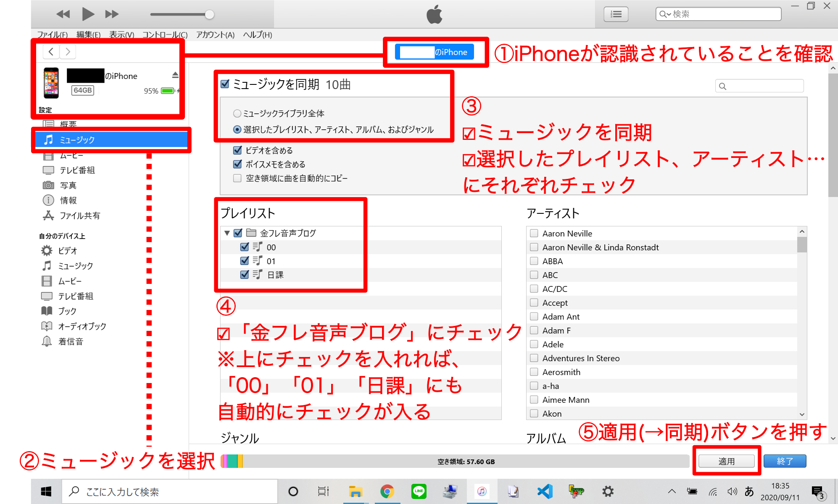Click the storage capacity bar
The height and width of the screenshot is (504, 838).
[x=455, y=461]
